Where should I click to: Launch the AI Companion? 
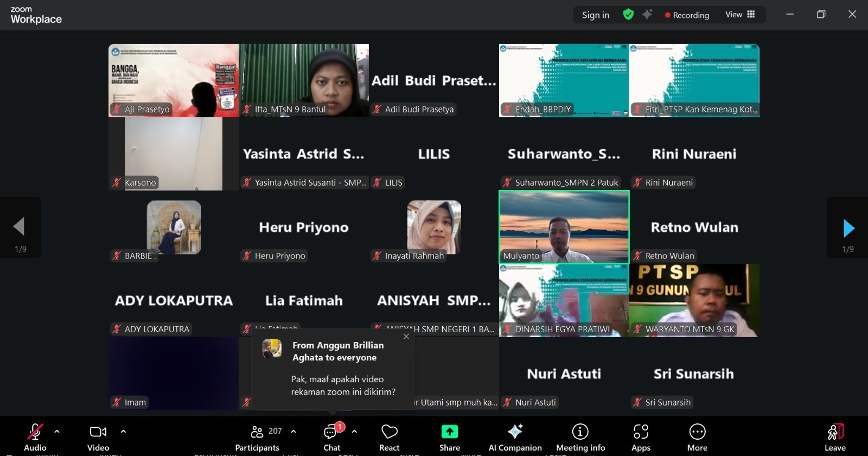coord(515,437)
